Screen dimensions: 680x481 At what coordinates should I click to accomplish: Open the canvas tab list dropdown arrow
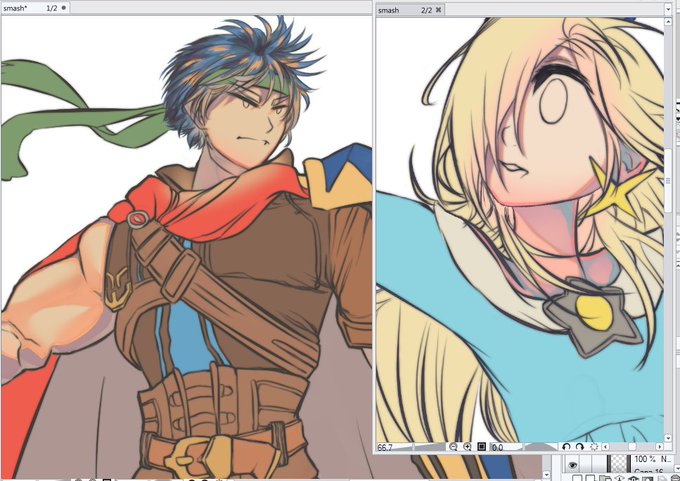[x=668, y=9]
